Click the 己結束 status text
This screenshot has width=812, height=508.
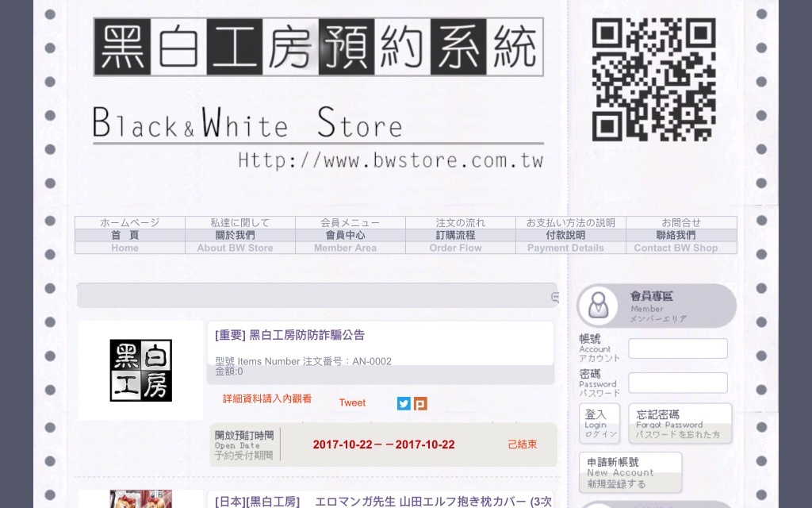click(522, 444)
